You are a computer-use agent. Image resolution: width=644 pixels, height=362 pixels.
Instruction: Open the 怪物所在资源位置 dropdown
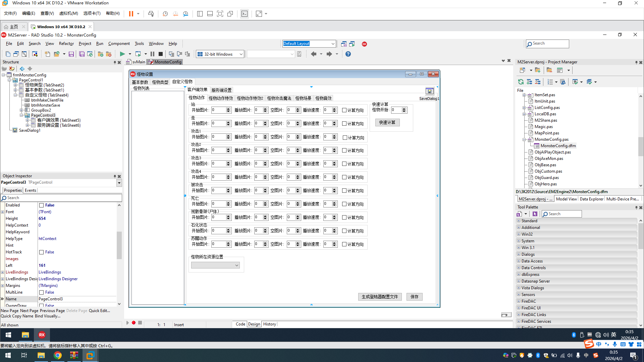236,265
